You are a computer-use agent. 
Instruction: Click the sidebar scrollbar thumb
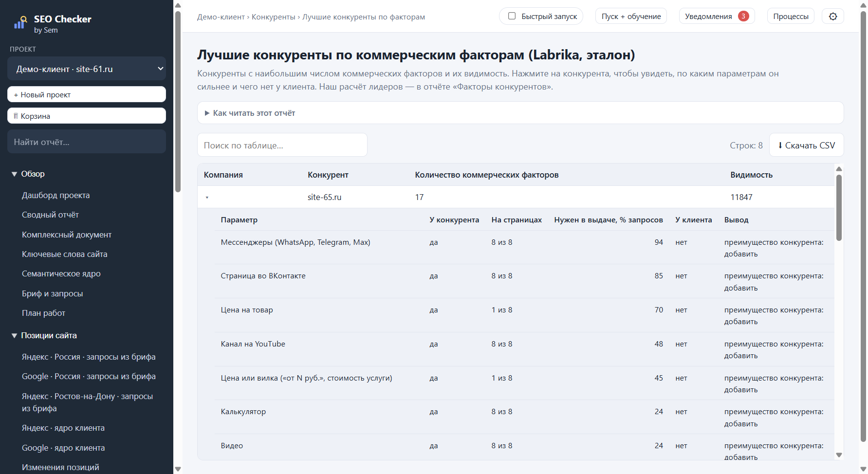pos(178,101)
